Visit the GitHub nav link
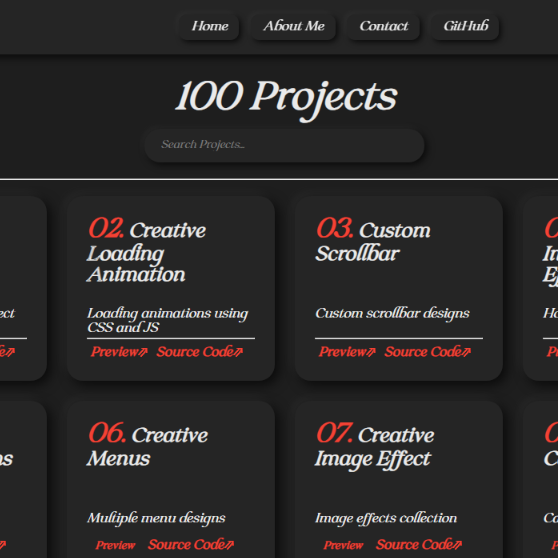This screenshot has height=558, width=558. 465,26
